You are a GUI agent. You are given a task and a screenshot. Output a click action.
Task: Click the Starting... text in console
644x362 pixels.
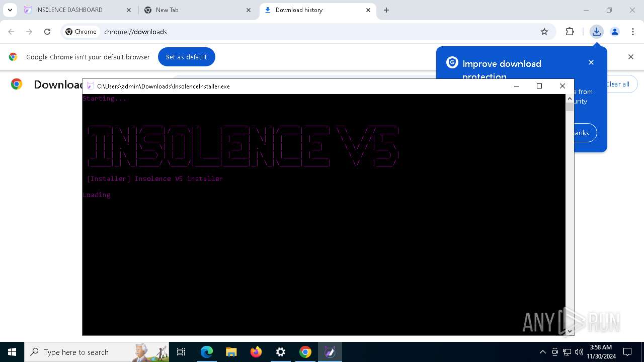(105, 98)
